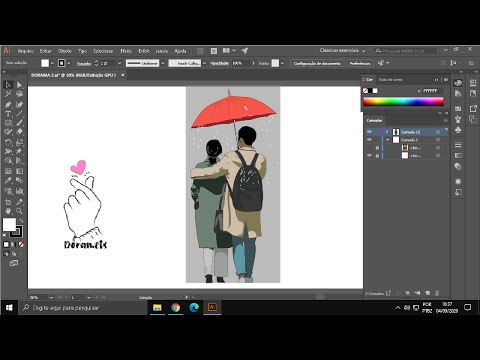Select the Line Segment tool

19,114
